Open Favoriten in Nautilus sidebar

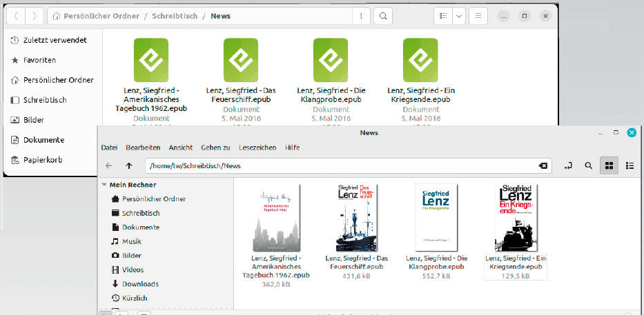point(52,60)
